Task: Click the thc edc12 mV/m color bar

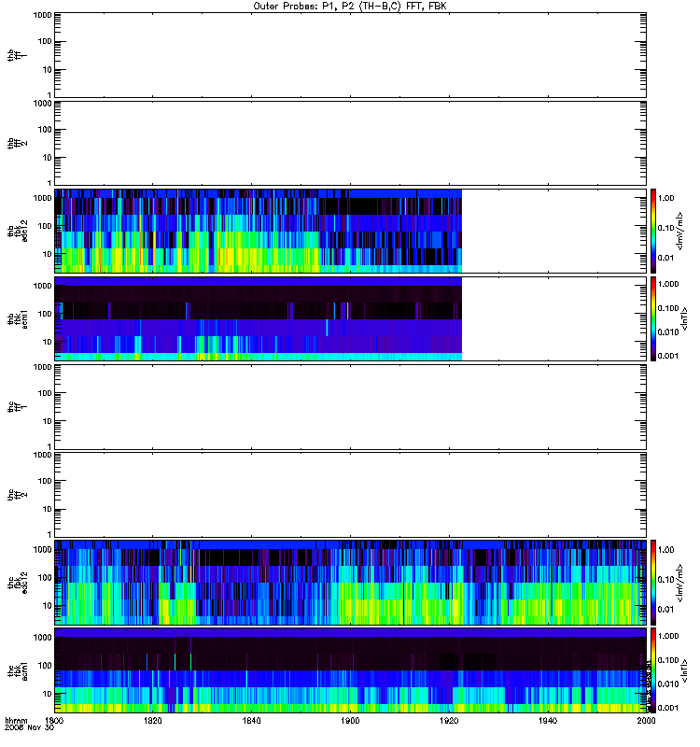Action: pyautogui.click(x=653, y=583)
